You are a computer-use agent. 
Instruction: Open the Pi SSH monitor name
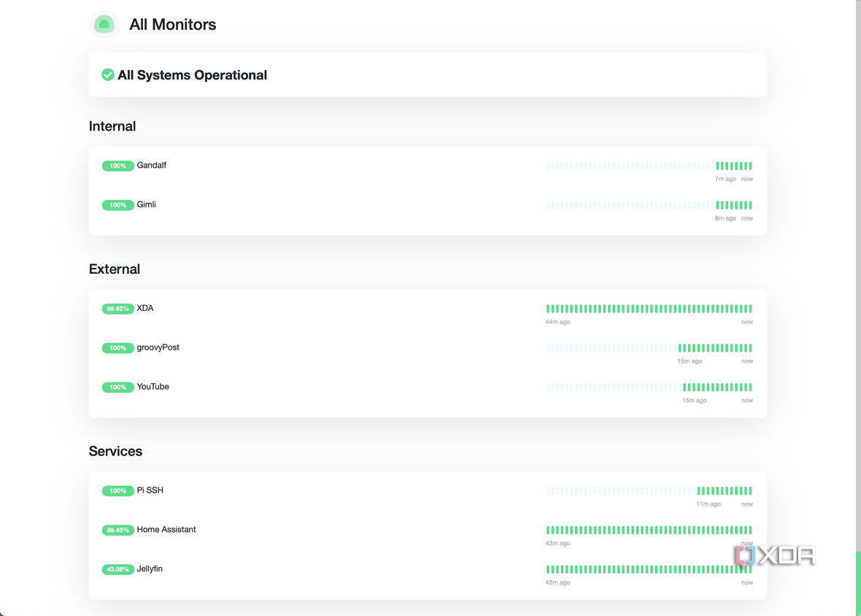point(150,490)
